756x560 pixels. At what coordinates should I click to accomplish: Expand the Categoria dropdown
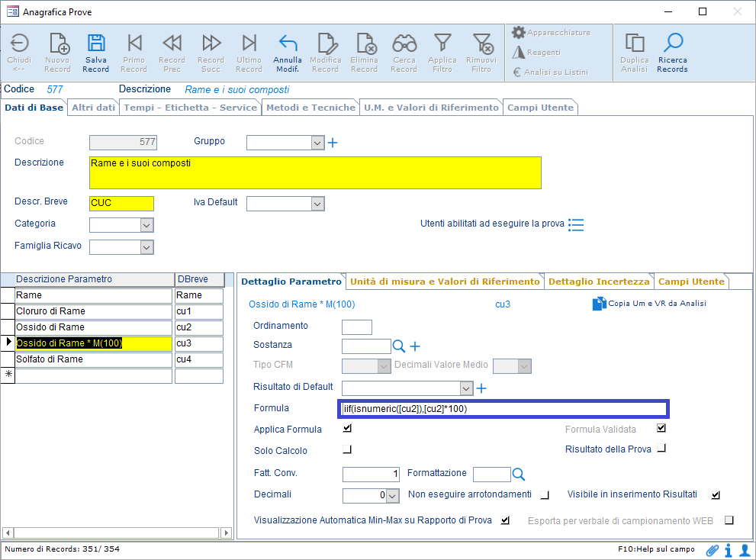(x=146, y=225)
